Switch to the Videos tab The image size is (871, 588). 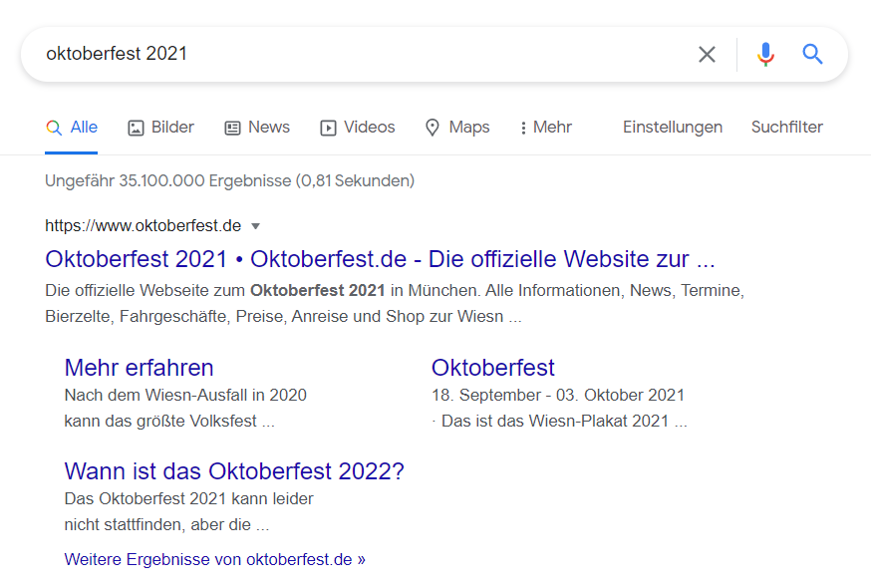(358, 128)
